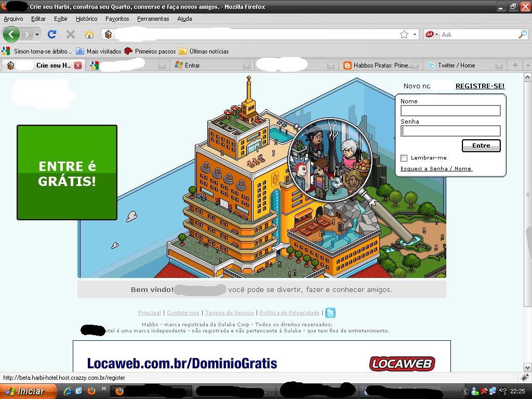The width and height of the screenshot is (532, 399).
Task: Open the Primeiros passos bookmark
Action: pyautogui.click(x=150, y=51)
